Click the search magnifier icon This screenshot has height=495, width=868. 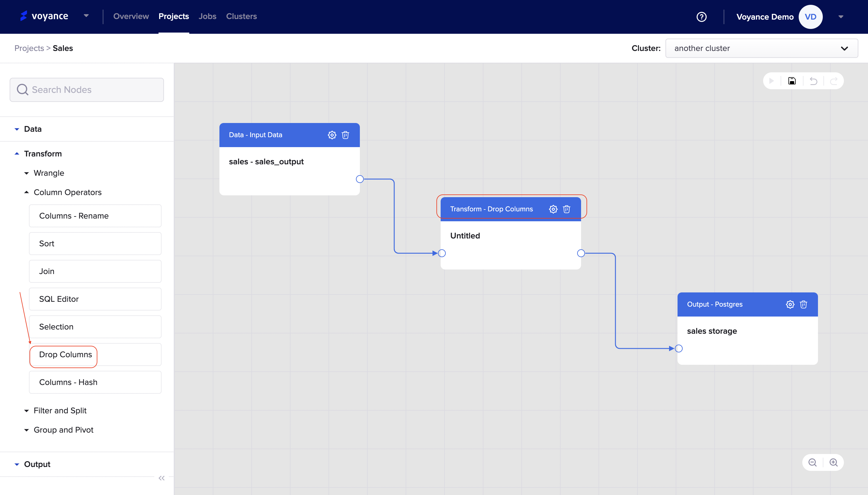tap(22, 90)
